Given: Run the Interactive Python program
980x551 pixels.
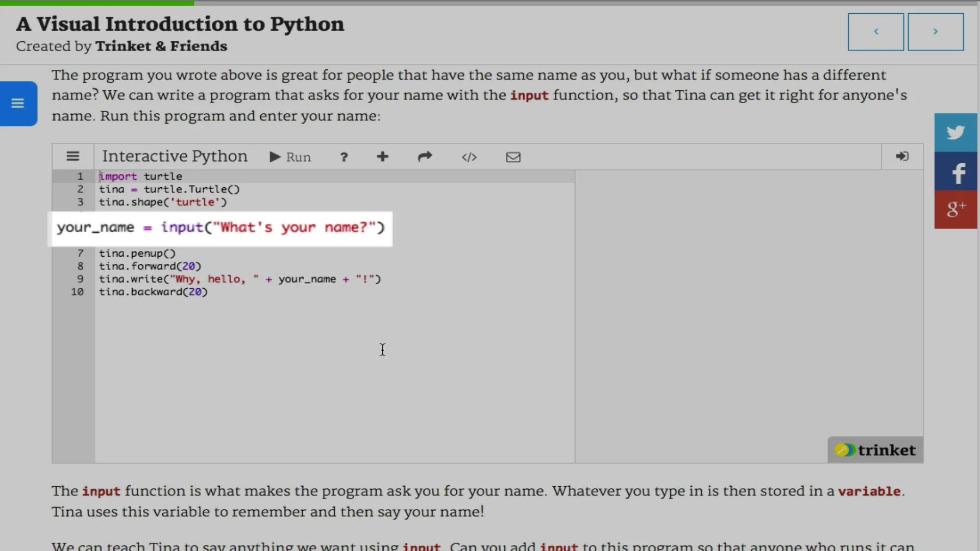Looking at the screenshot, I should (290, 157).
